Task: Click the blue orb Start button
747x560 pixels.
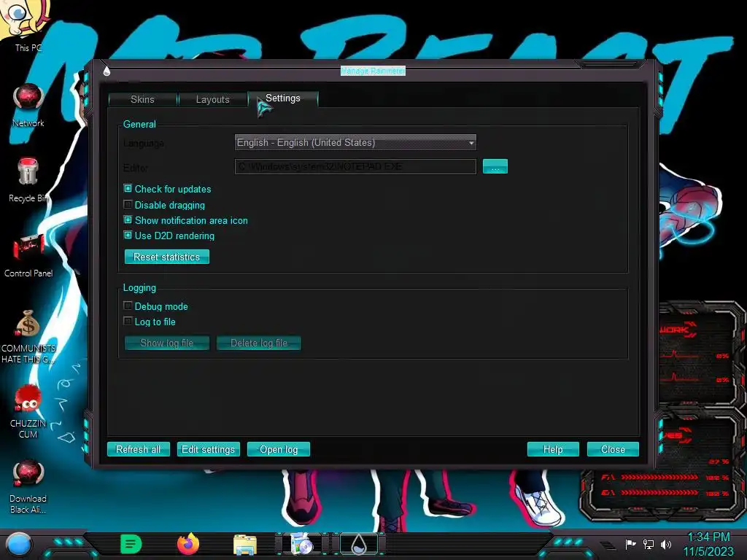Action: point(19,545)
